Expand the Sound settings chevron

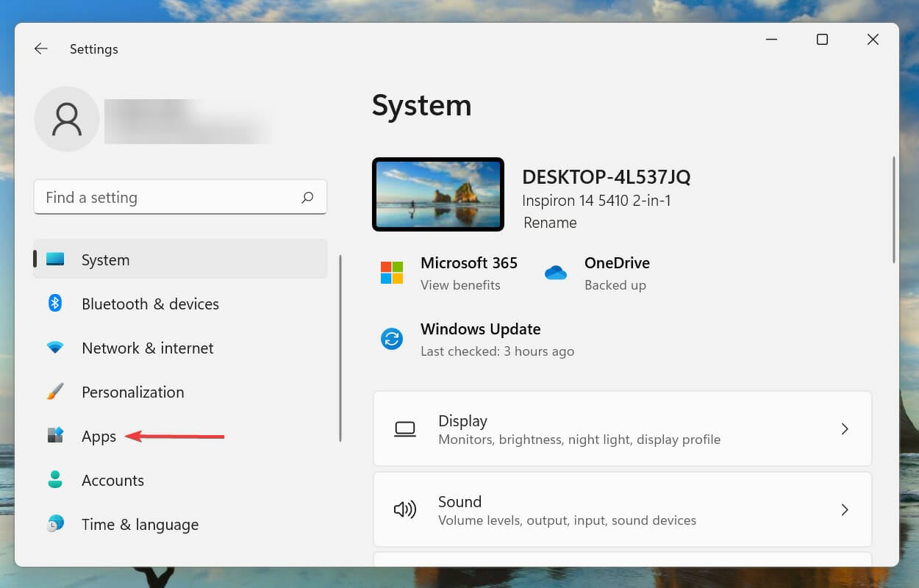(845, 509)
